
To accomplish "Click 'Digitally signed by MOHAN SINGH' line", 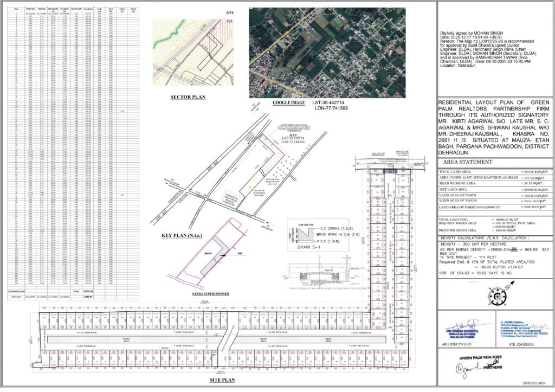I will pos(472,33).
